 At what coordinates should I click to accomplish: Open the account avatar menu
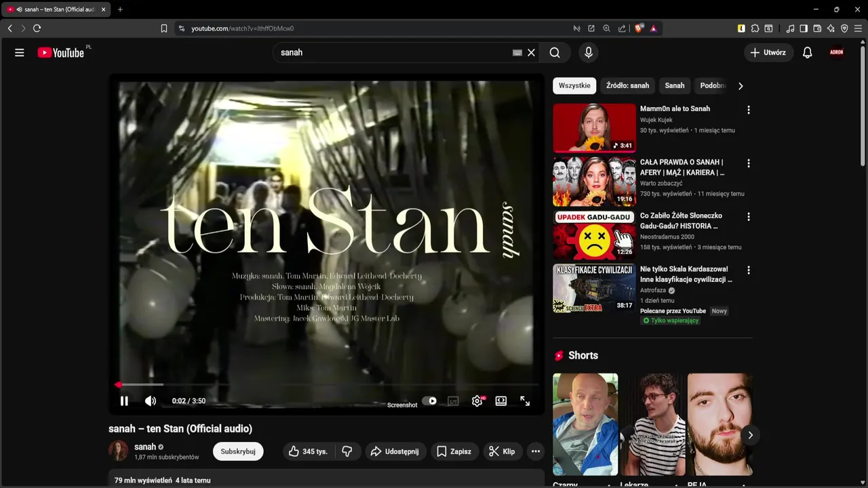coord(837,52)
